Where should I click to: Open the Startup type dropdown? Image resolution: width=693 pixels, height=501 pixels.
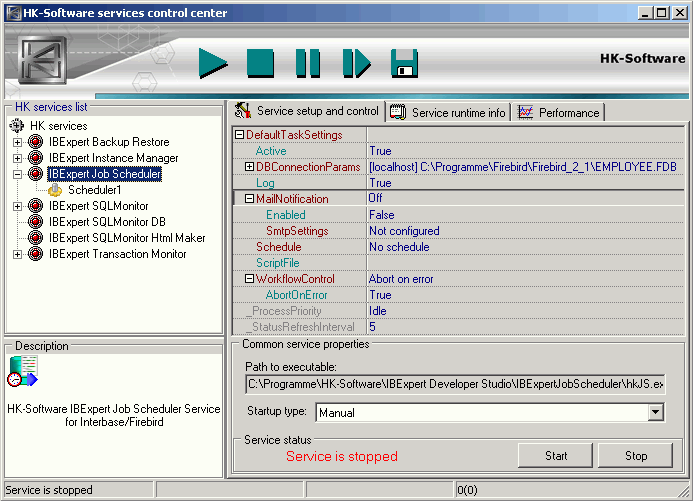pos(655,412)
